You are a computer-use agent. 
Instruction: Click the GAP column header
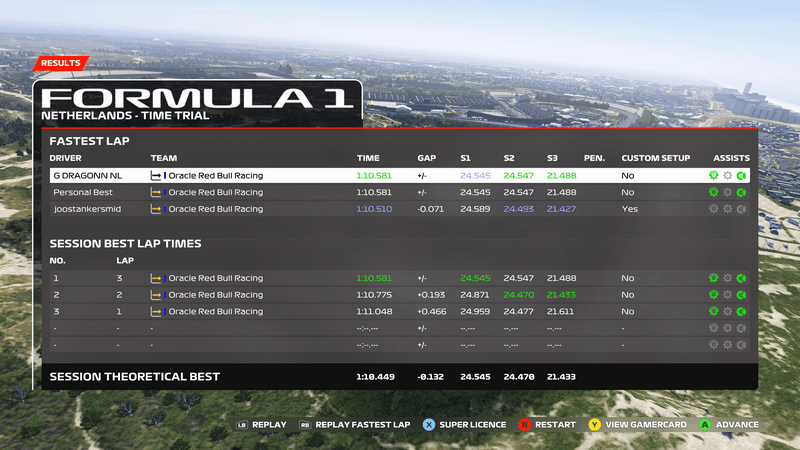(427, 158)
